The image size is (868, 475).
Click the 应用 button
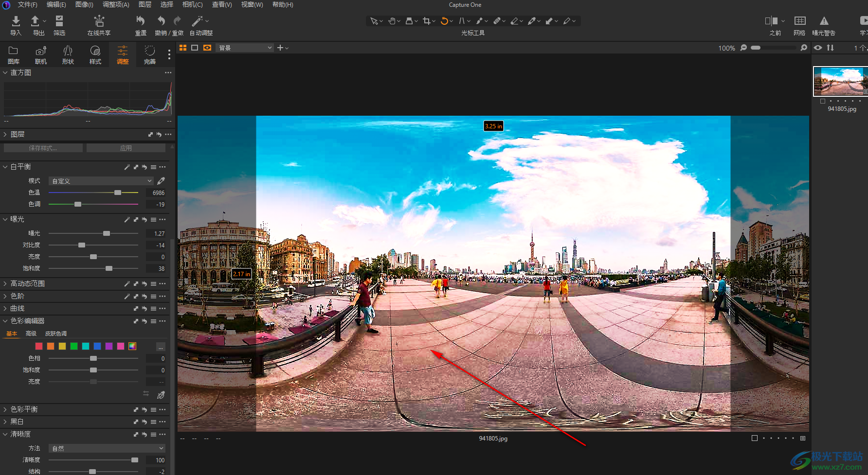coord(126,148)
